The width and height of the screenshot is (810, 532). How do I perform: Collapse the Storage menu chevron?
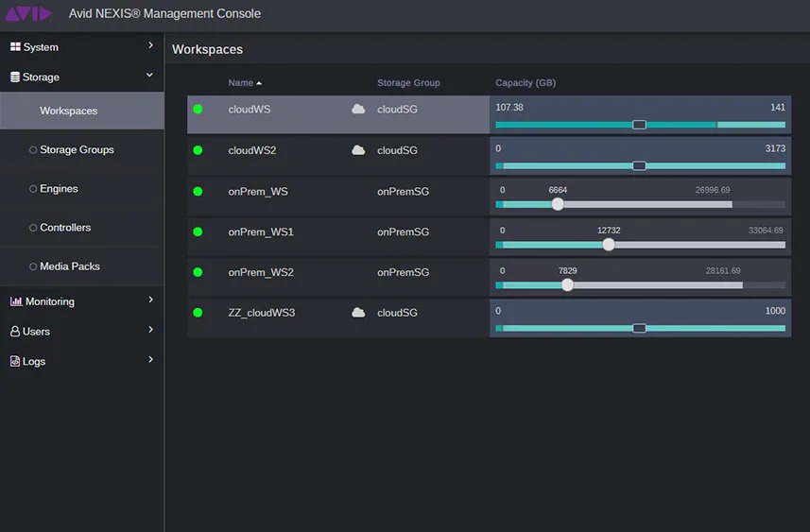[x=149, y=76]
